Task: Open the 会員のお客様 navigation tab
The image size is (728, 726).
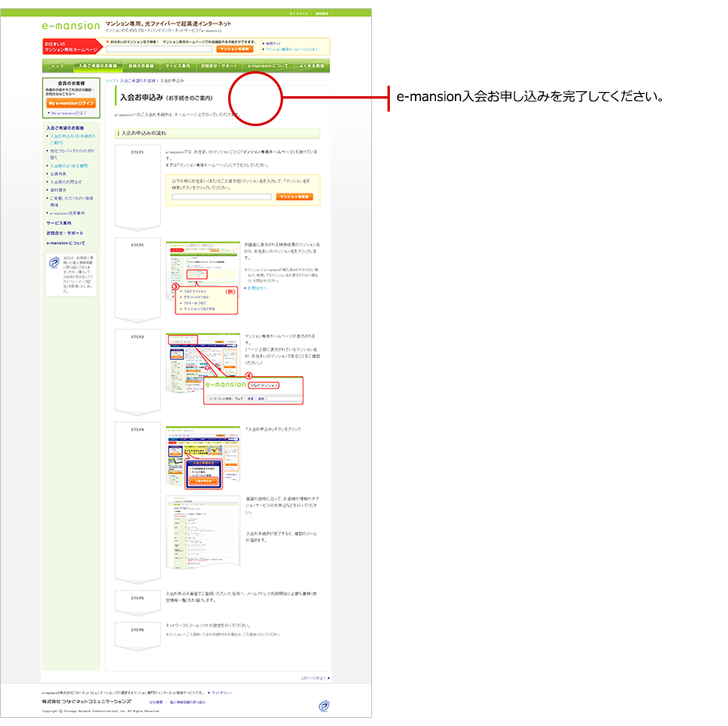Action: coord(141,65)
